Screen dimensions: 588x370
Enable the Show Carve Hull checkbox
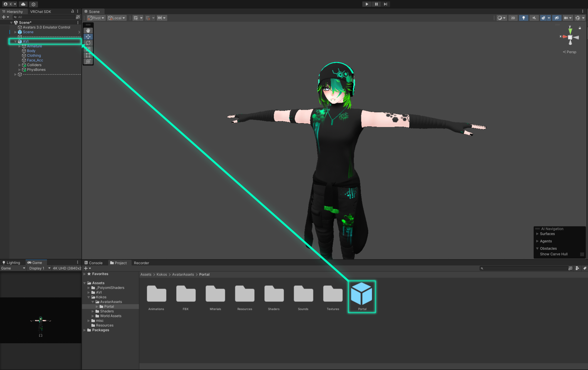pos(582,254)
